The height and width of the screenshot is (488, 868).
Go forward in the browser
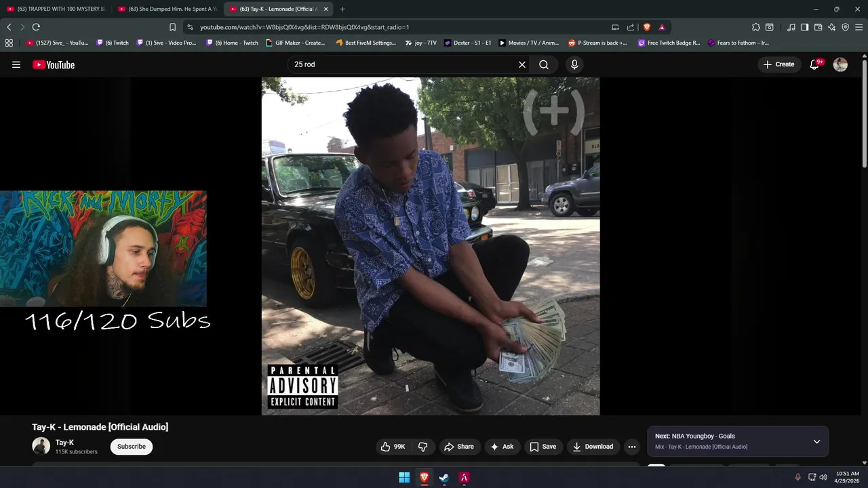(x=22, y=27)
